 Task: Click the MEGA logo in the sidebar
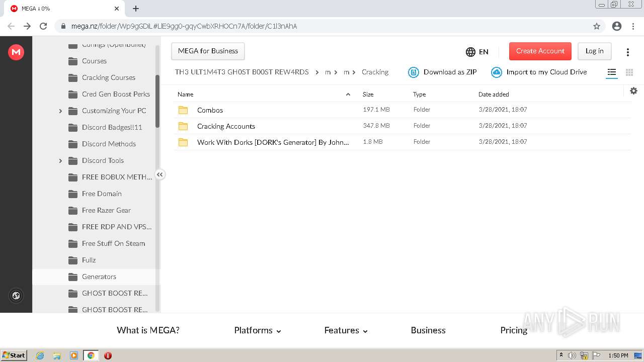pyautogui.click(x=16, y=52)
